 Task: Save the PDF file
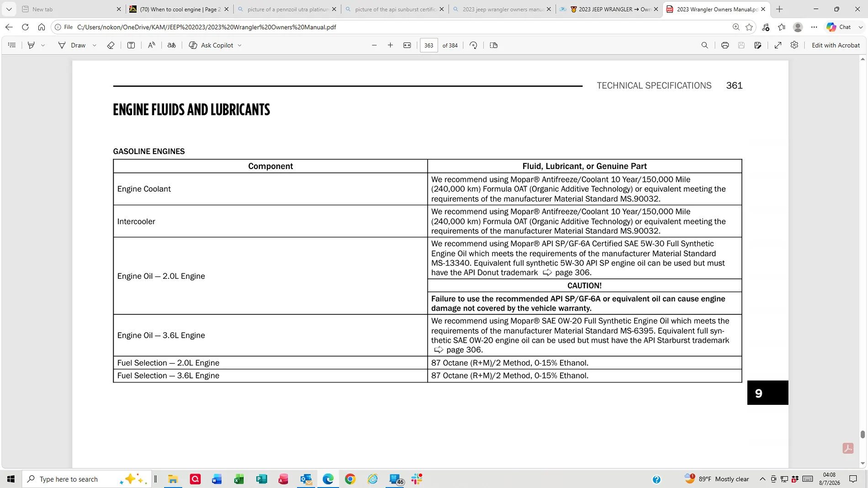741,45
